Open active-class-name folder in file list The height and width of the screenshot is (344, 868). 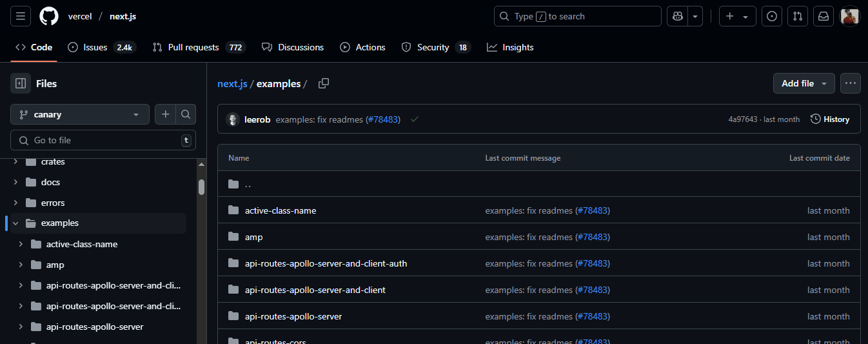click(281, 210)
